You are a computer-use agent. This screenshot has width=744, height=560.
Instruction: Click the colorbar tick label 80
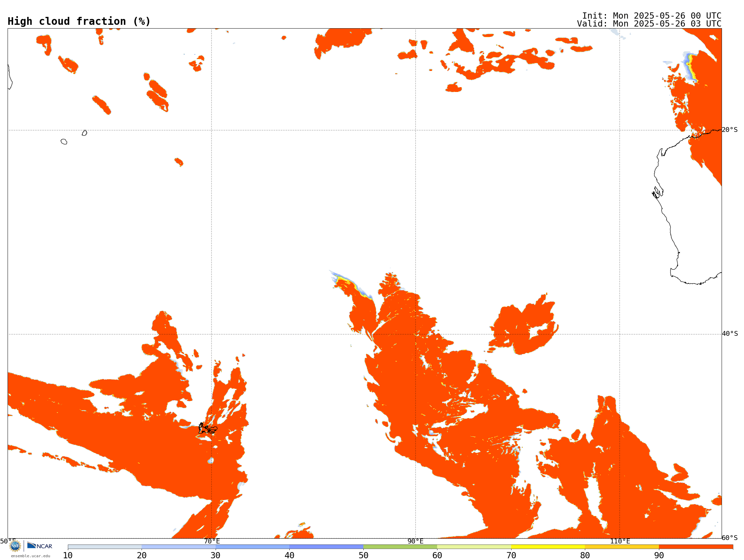(x=585, y=556)
